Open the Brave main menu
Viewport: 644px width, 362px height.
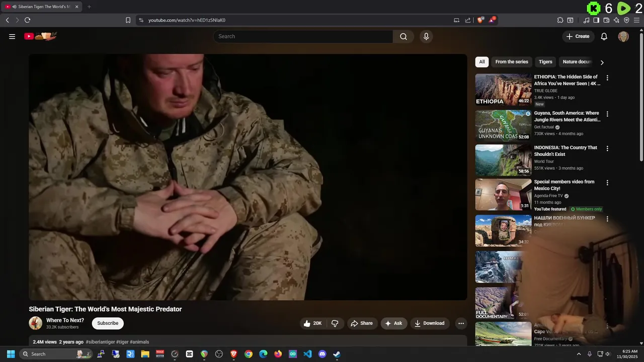click(637, 20)
